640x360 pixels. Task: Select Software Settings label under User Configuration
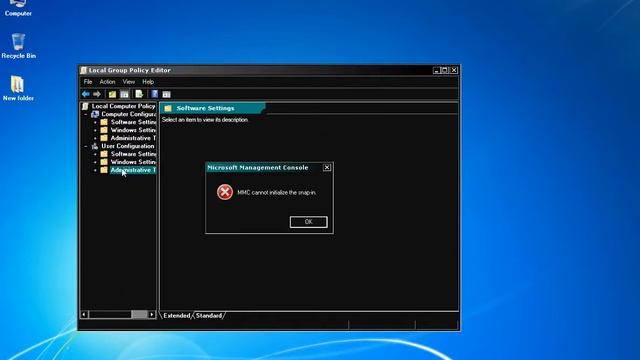(x=133, y=154)
